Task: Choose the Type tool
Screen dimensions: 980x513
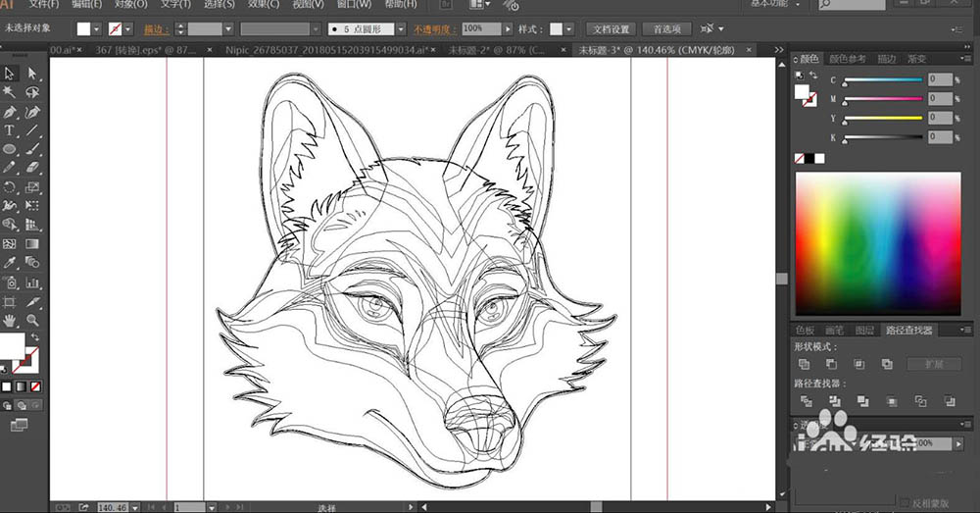Action: [x=10, y=130]
